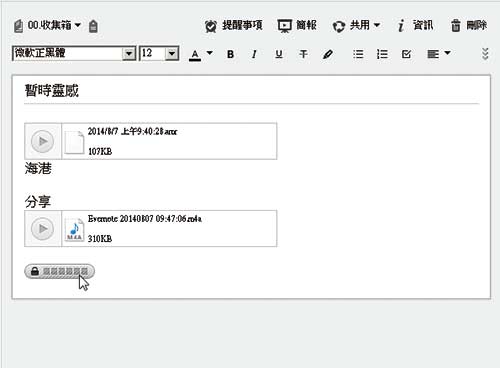Image resolution: width=500 pixels, height=368 pixels.
Task: Click the locked encrypted text block
Action: [59, 271]
